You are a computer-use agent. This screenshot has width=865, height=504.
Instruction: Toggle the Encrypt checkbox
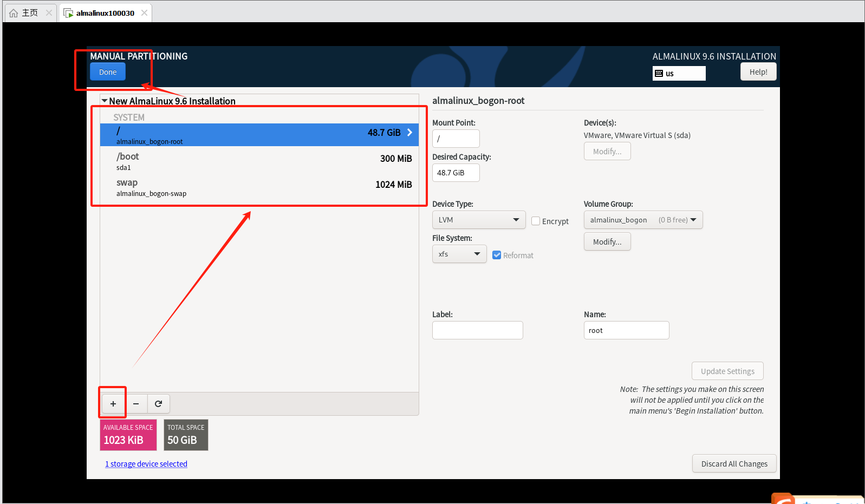(536, 221)
